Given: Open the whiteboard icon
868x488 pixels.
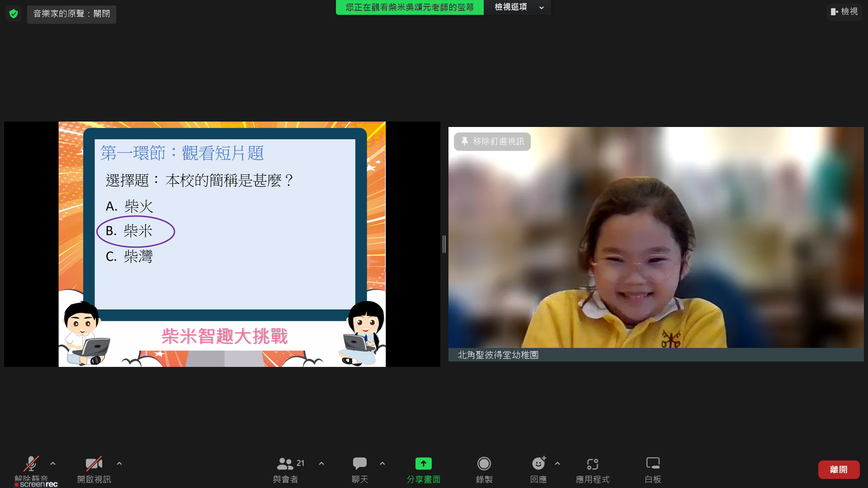Looking at the screenshot, I should 653,464.
